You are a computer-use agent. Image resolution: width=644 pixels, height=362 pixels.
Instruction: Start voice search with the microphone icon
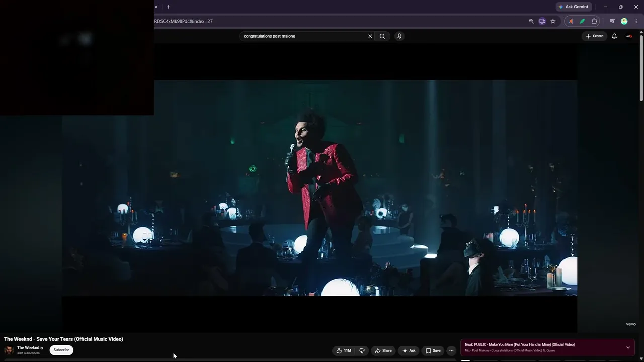point(399,36)
